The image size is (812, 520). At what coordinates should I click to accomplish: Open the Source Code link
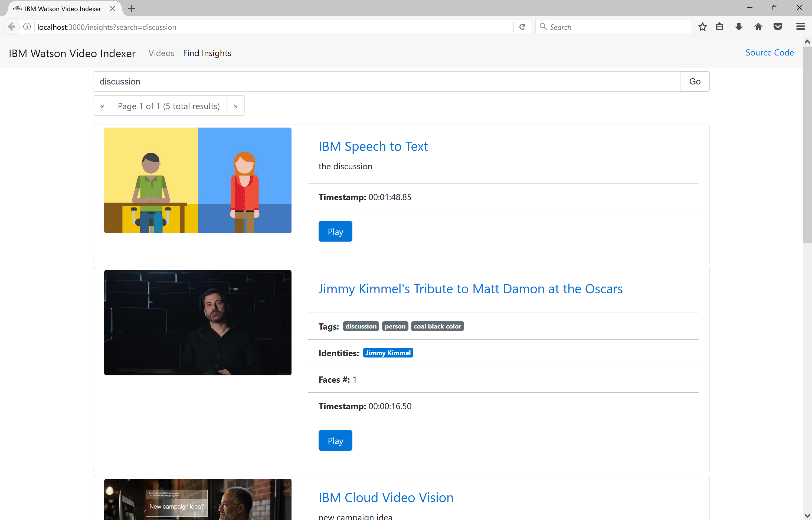coord(769,53)
